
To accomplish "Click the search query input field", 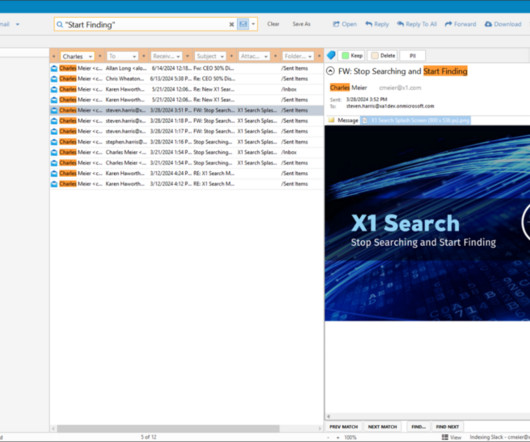I will 146,25.
